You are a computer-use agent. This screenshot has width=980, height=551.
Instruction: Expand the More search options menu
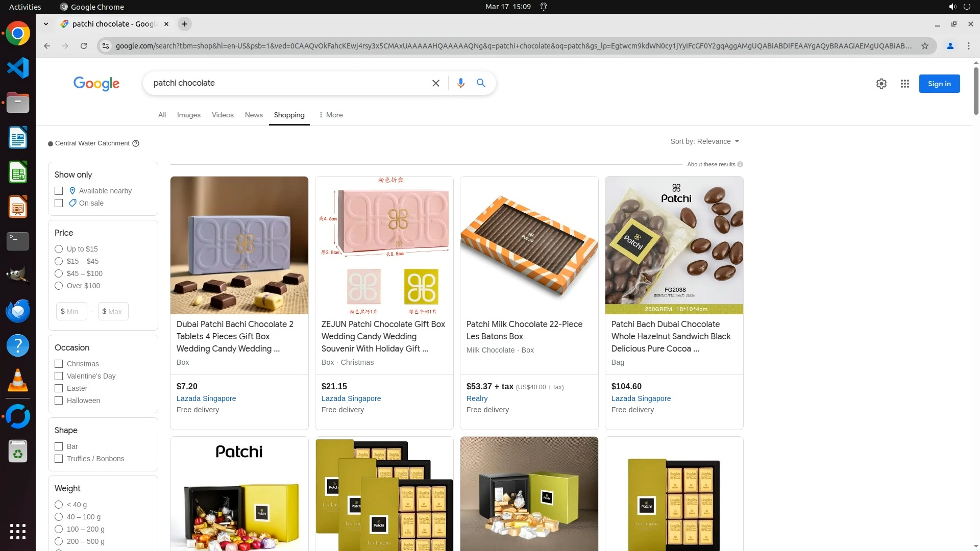click(331, 115)
